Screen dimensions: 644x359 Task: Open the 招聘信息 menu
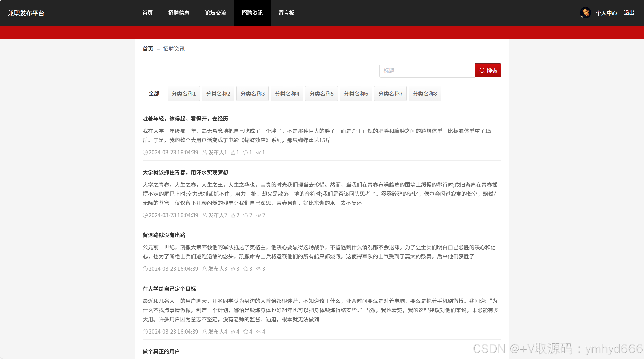coord(179,13)
